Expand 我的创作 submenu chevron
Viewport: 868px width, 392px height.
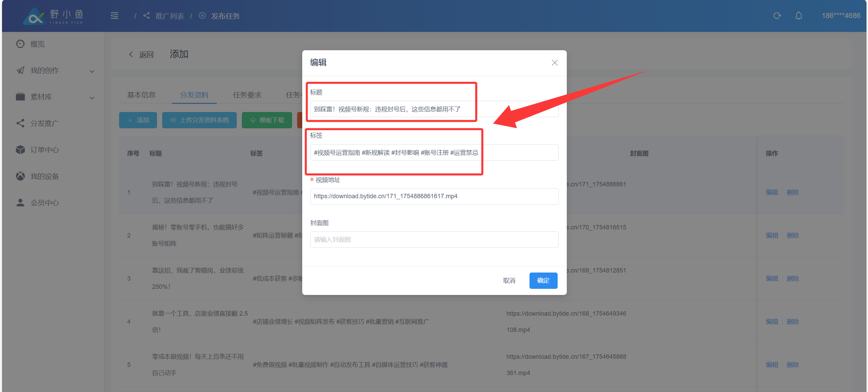click(x=92, y=71)
